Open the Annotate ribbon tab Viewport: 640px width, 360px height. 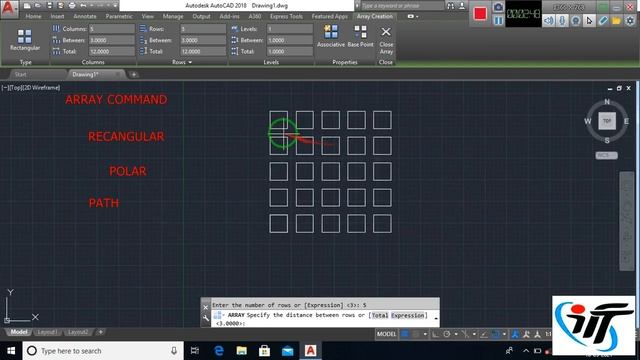pos(85,16)
